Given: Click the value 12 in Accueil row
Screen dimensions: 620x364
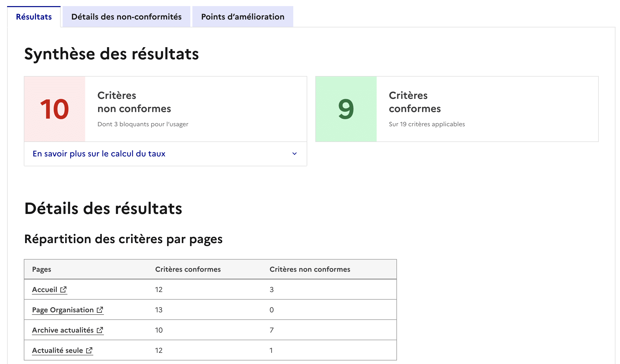Looking at the screenshot, I should [159, 289].
